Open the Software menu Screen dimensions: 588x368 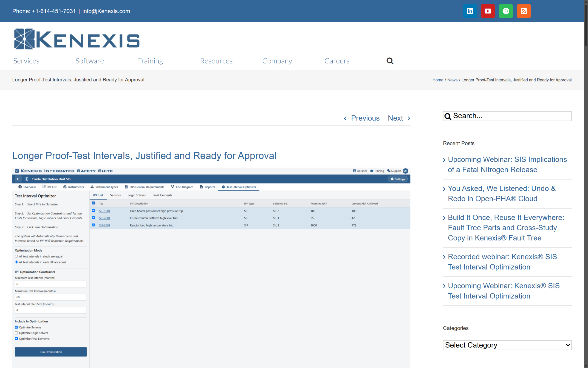[90, 61]
